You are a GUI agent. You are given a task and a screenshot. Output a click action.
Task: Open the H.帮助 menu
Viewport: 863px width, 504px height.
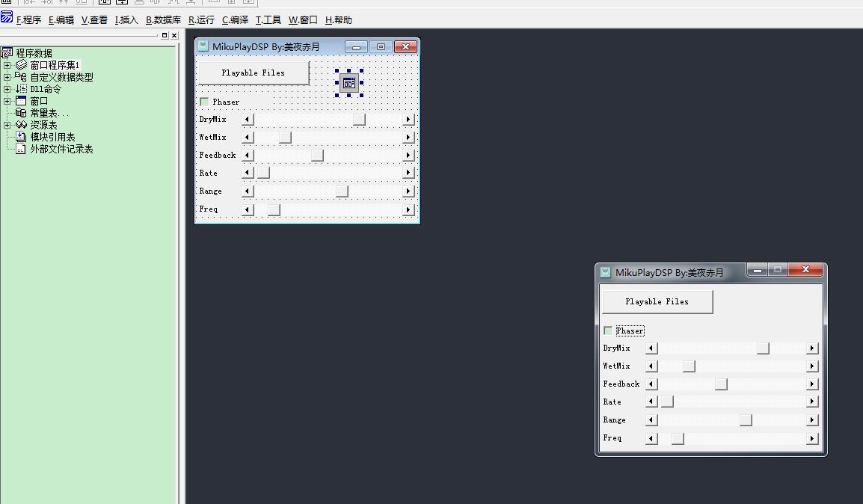(x=339, y=19)
